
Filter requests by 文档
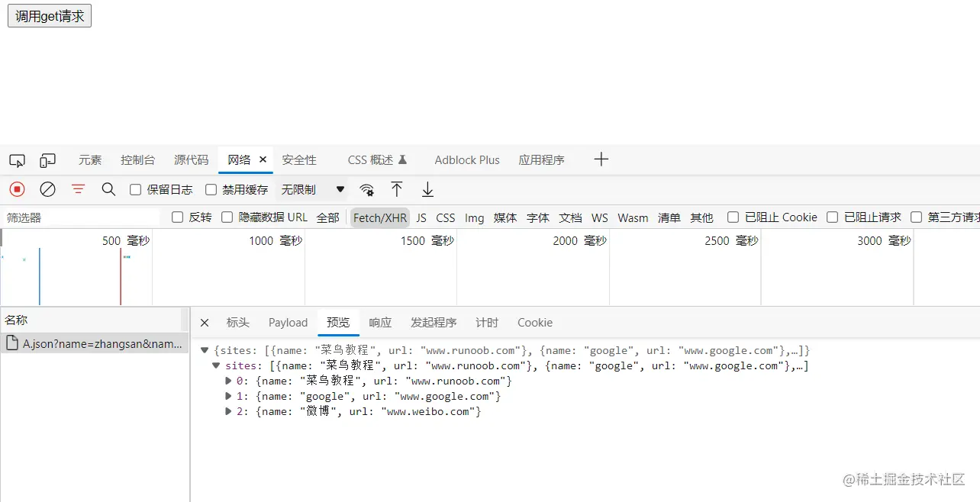[570, 217]
